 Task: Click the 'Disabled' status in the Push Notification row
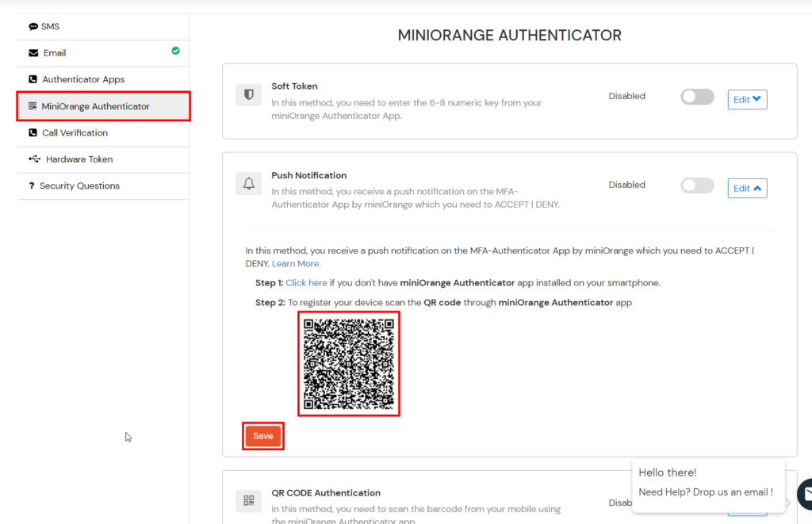626,185
